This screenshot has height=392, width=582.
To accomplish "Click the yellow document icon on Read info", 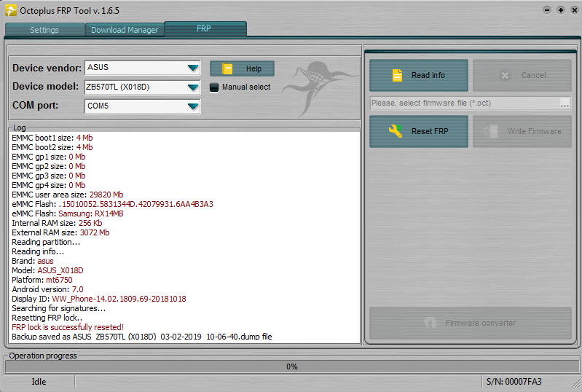I will (x=397, y=75).
